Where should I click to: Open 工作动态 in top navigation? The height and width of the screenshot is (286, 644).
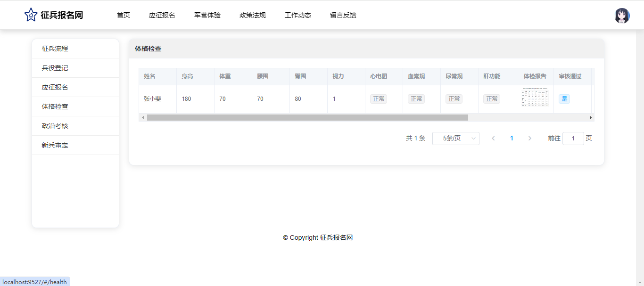298,15
